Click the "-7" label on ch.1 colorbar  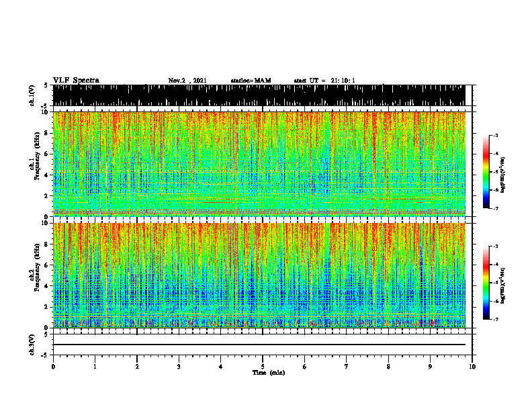[496, 208]
